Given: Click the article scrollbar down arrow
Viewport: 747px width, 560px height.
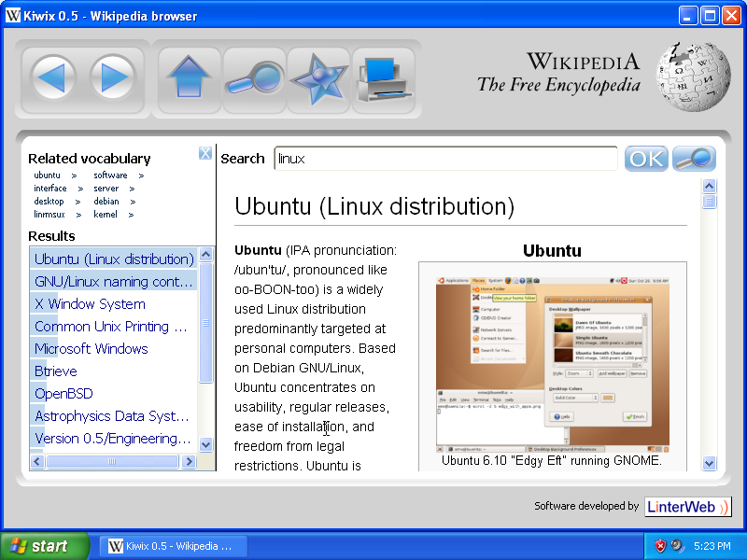Looking at the screenshot, I should [709, 463].
